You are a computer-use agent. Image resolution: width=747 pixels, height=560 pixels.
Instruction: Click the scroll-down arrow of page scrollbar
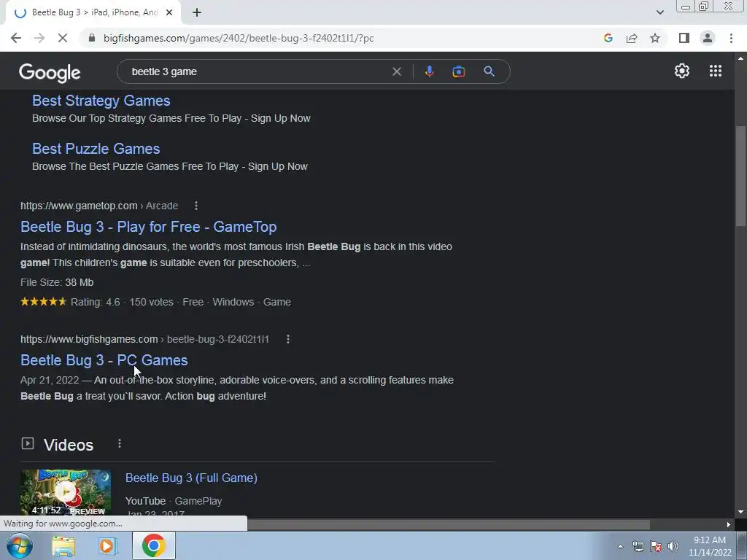pyautogui.click(x=740, y=512)
